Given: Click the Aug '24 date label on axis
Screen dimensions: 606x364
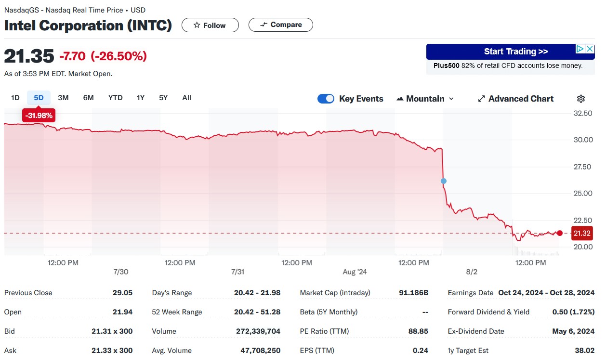Looking at the screenshot, I should 355,272.
